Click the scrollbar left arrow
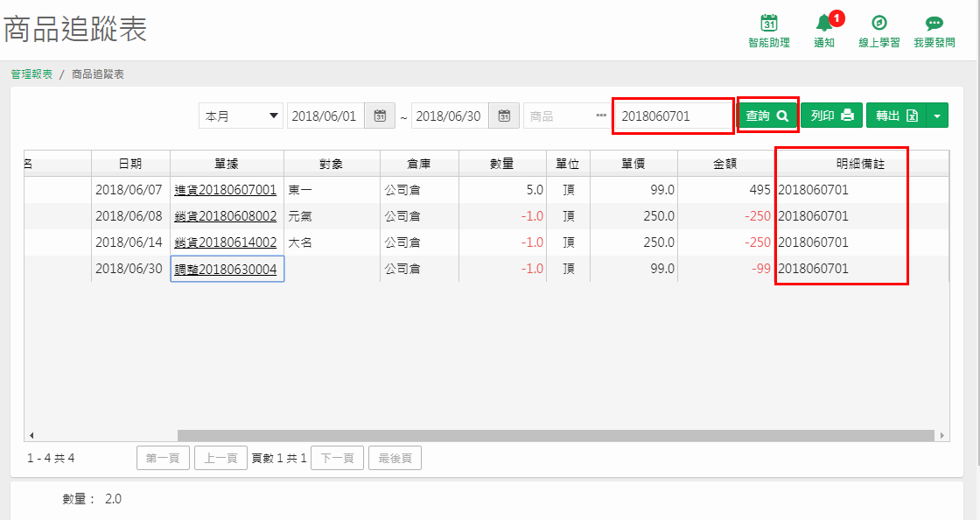The width and height of the screenshot is (980, 520). 31,435
